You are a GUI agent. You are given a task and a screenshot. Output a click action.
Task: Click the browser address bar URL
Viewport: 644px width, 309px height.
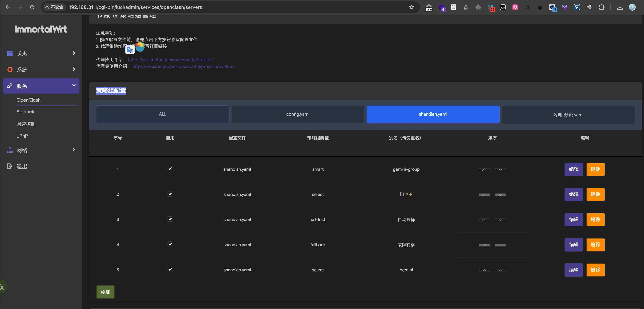135,7
